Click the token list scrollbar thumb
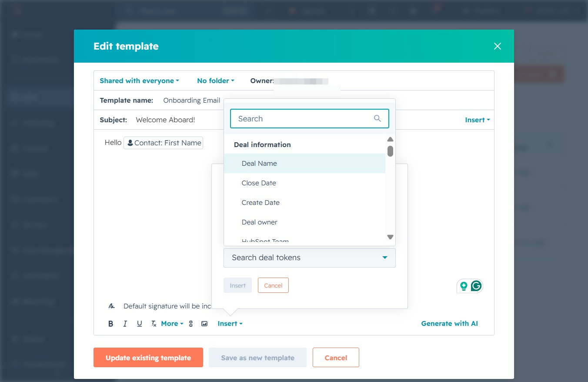 390,151
